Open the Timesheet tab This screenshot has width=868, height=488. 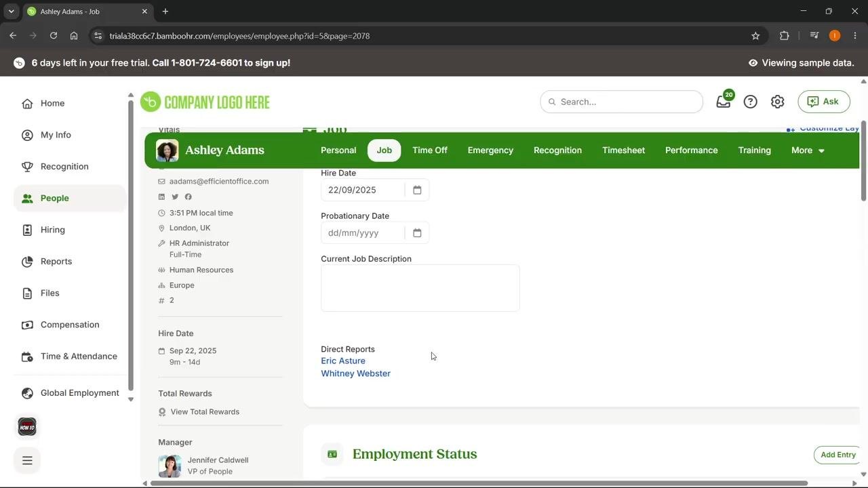(x=623, y=150)
